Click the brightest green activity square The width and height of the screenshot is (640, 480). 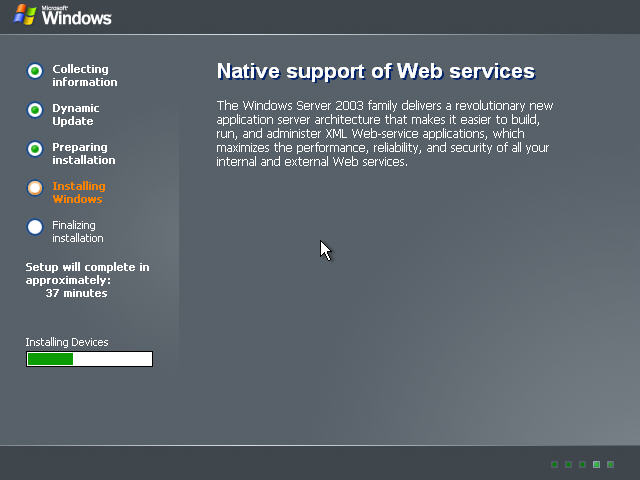tap(596, 464)
